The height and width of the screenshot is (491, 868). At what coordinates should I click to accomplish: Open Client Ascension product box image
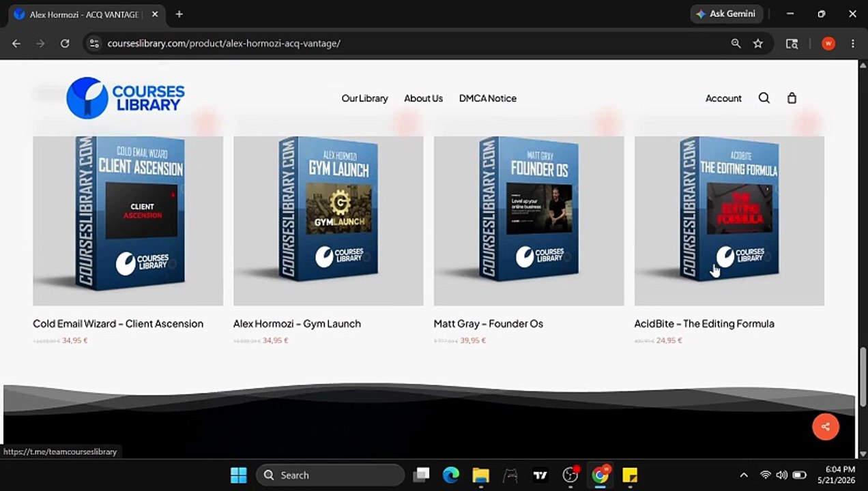coord(128,220)
